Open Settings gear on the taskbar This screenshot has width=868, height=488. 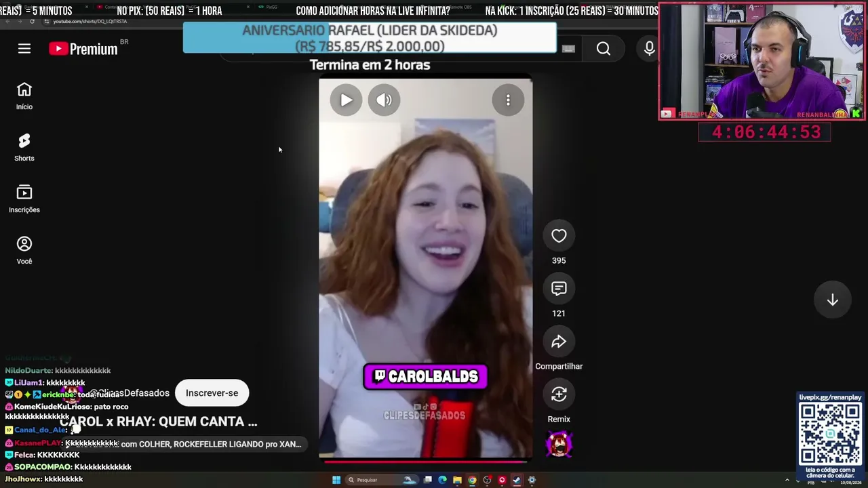[x=532, y=480]
